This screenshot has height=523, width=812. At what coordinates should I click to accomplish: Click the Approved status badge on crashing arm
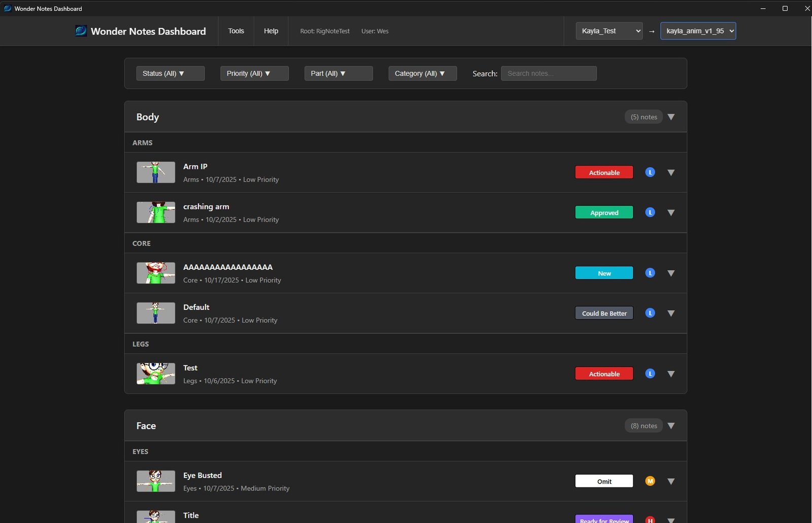pyautogui.click(x=604, y=212)
